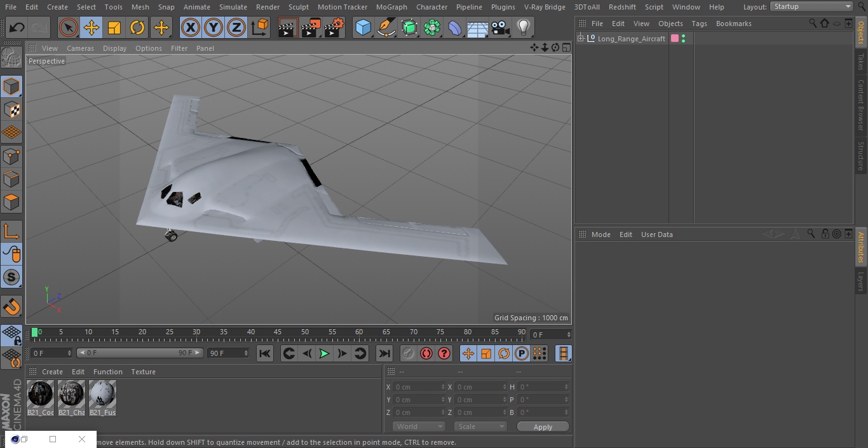Click attribute manager Mode menu
This screenshot has height=448, width=868.
tap(600, 234)
